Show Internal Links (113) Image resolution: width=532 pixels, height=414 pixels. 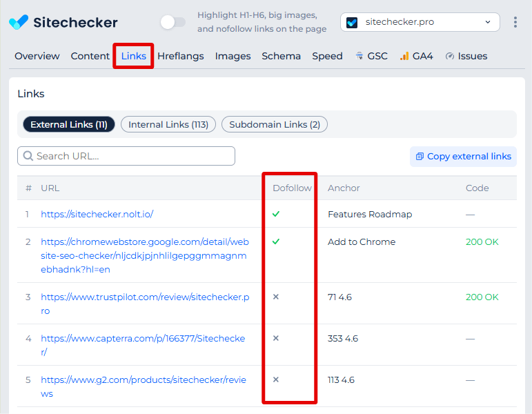168,124
